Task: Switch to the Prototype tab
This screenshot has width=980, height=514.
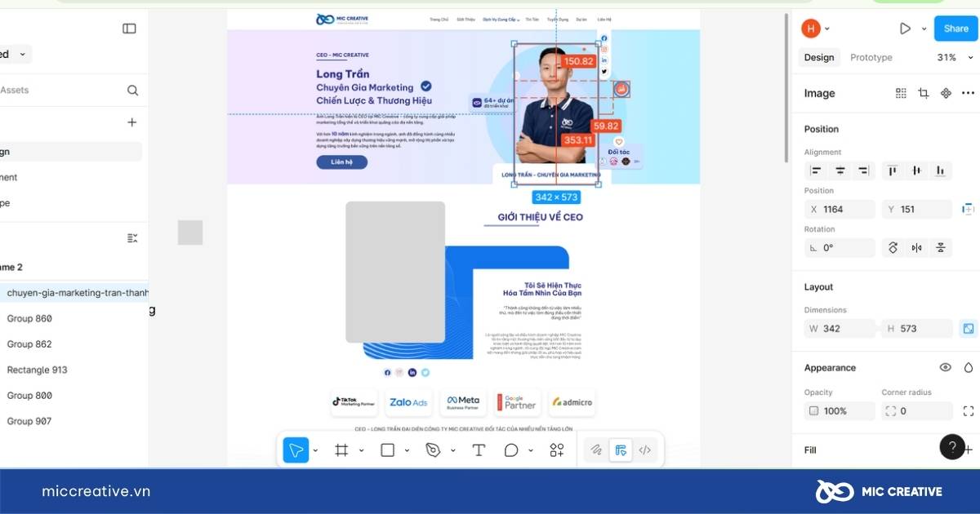Action: (871, 58)
